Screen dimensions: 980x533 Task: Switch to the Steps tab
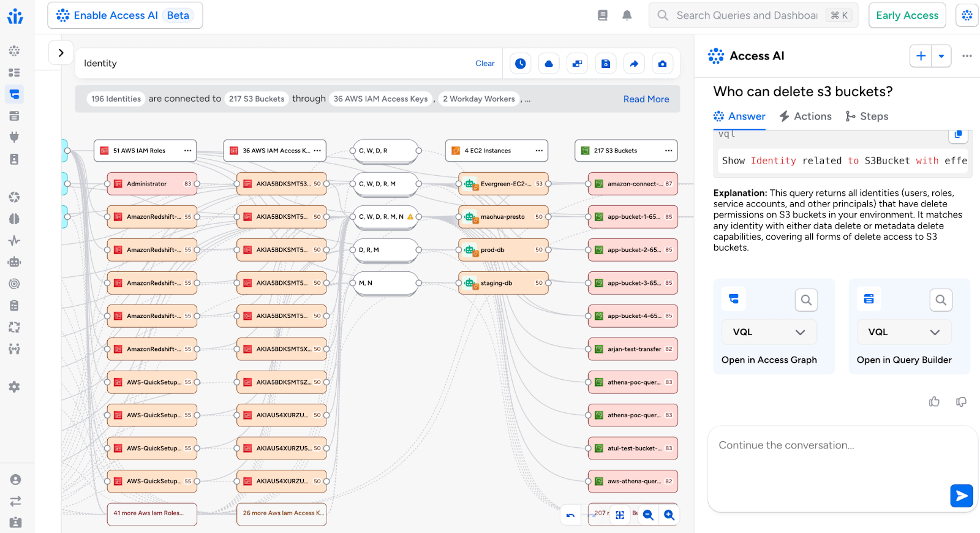867,116
